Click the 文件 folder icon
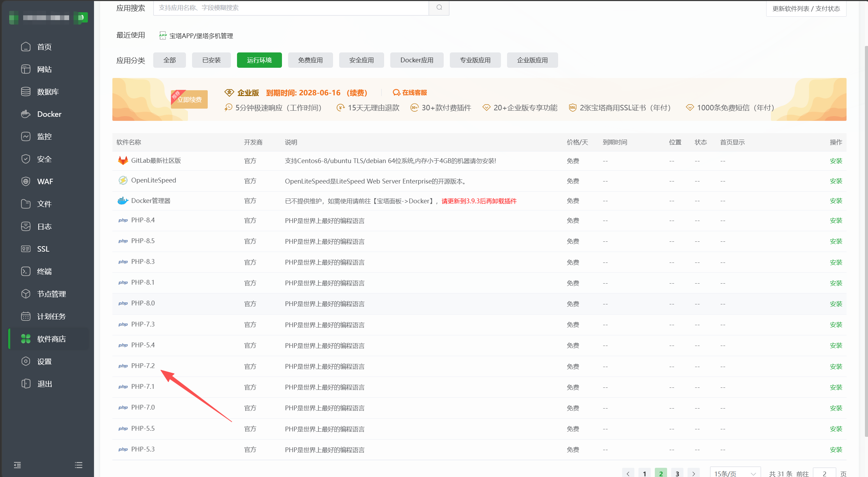Viewport: 868px width, 477px height. (26, 204)
